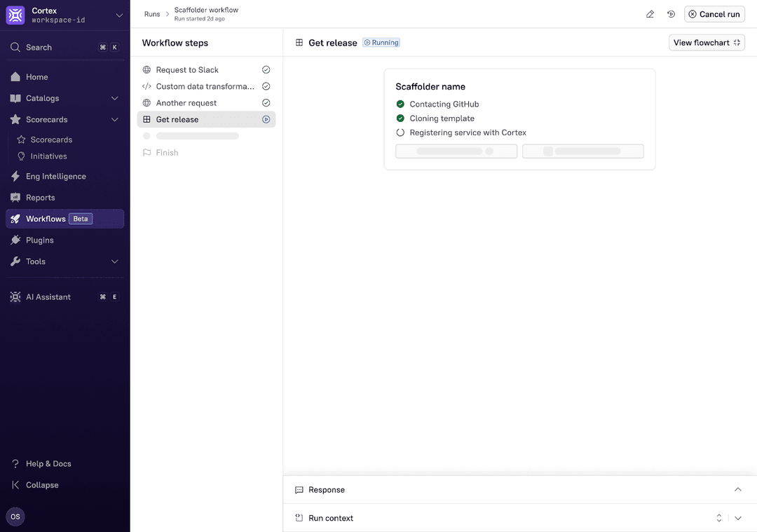Expand the Catalogs sidebar section
This screenshot has height=532, width=757.
point(114,98)
